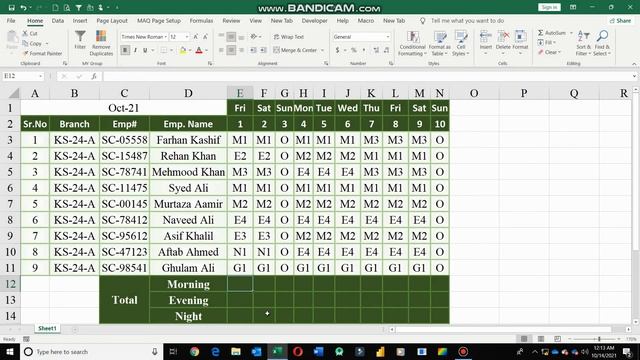Open Find & Select dropdown
Screen dimensions: 640x360
pos(602,43)
